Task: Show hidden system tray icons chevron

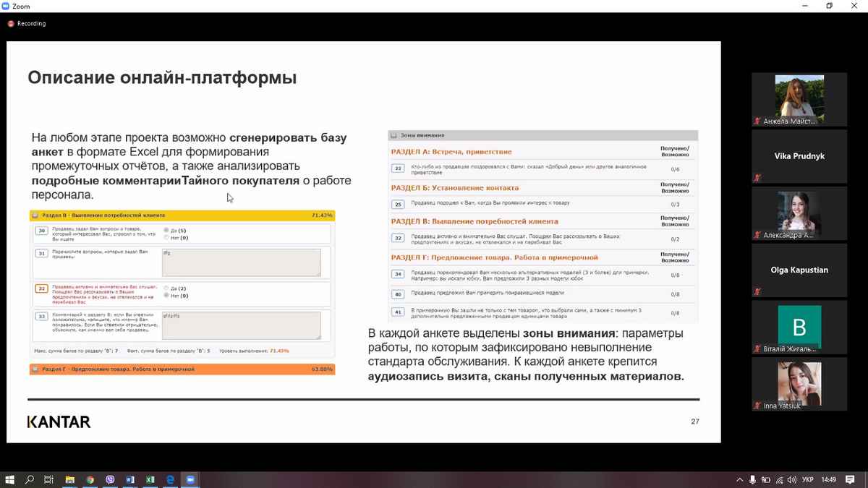Action: (x=739, y=479)
